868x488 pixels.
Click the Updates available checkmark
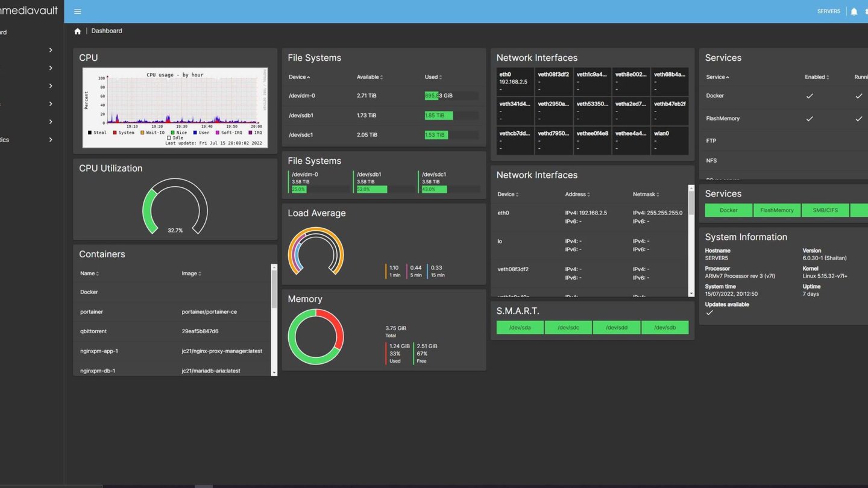pyautogui.click(x=709, y=313)
